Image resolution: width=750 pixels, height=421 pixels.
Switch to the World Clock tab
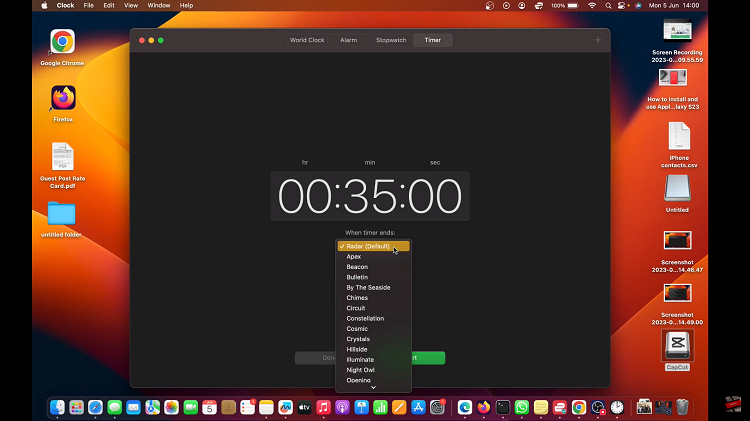coord(307,40)
